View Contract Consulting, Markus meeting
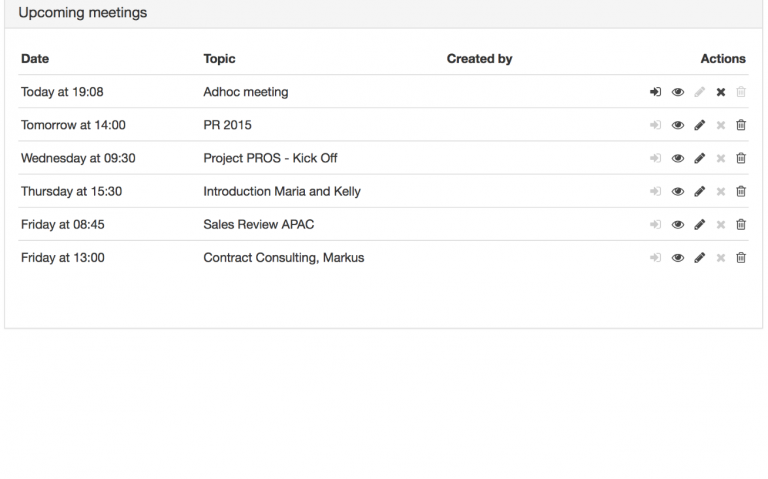 click(678, 258)
